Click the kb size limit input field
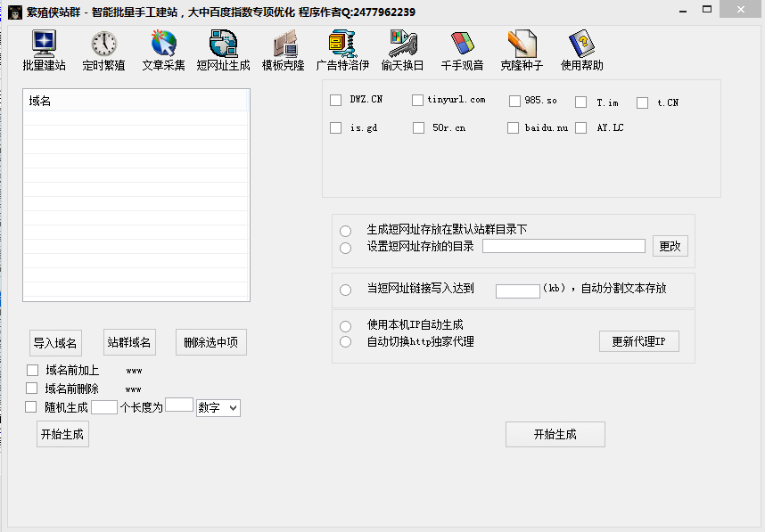The width and height of the screenshot is (765, 532). point(518,291)
